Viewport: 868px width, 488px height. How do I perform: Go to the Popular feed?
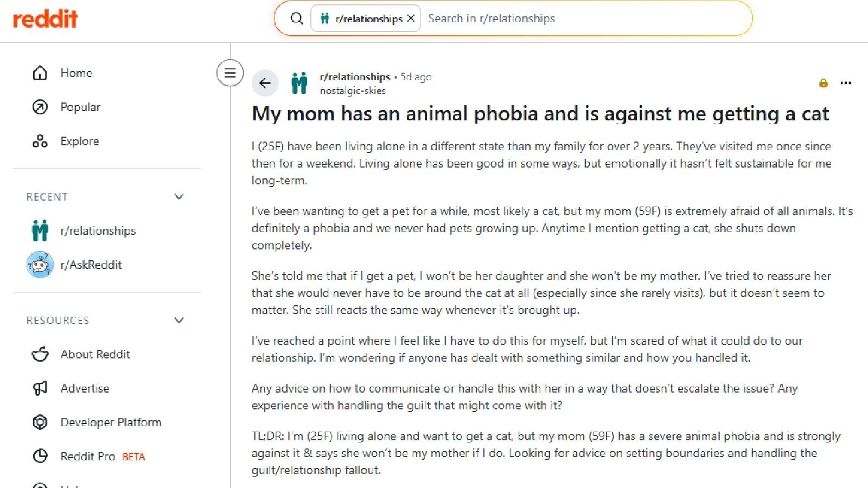(80, 107)
